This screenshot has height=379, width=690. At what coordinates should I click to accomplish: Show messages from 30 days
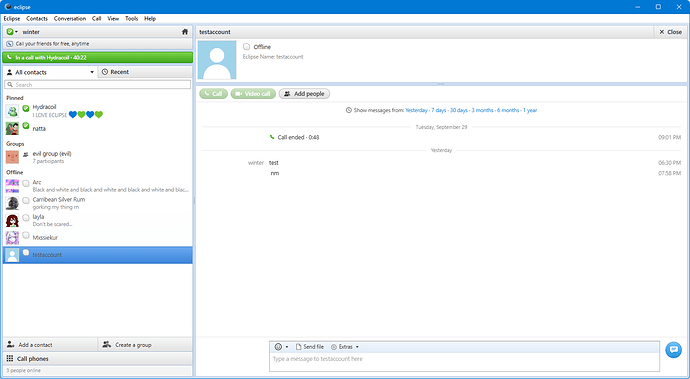pyautogui.click(x=459, y=110)
